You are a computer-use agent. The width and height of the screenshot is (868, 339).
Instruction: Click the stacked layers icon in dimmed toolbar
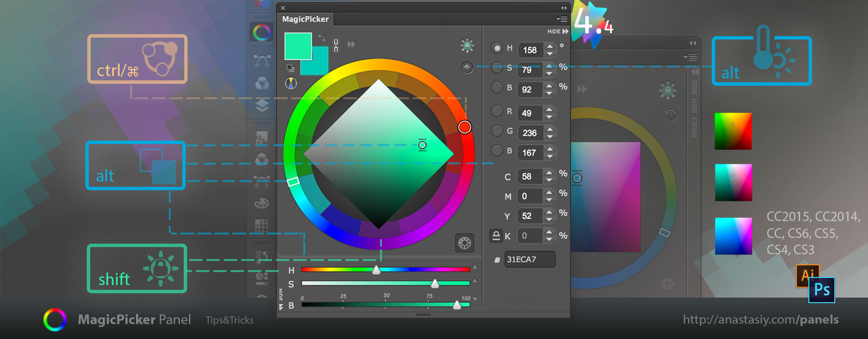tap(262, 105)
